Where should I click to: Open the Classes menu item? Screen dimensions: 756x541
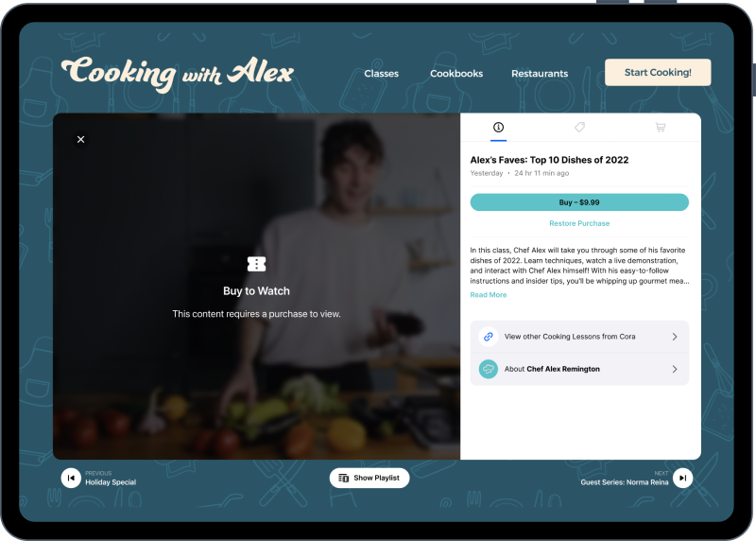tap(382, 74)
